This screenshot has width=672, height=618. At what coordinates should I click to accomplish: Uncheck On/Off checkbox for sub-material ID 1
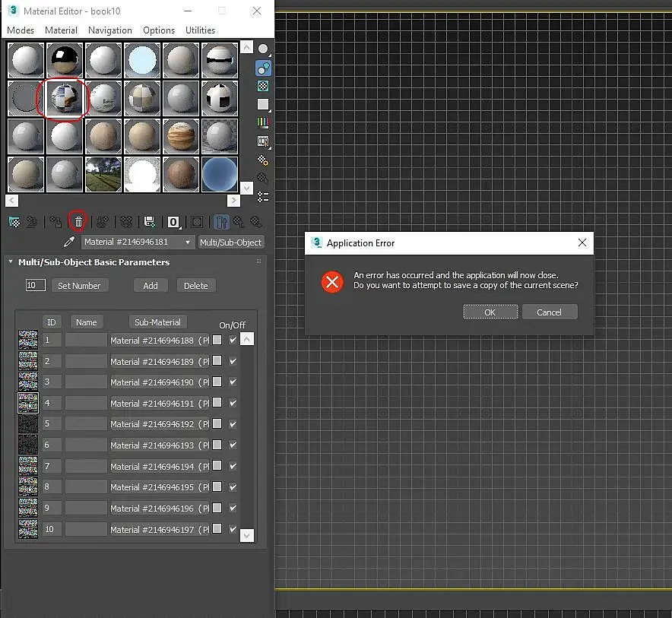[233, 340]
